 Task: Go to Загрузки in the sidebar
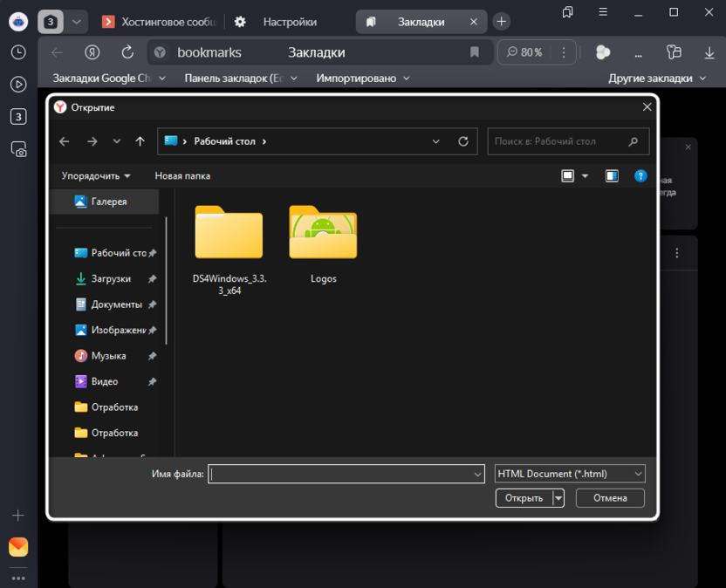click(111, 279)
